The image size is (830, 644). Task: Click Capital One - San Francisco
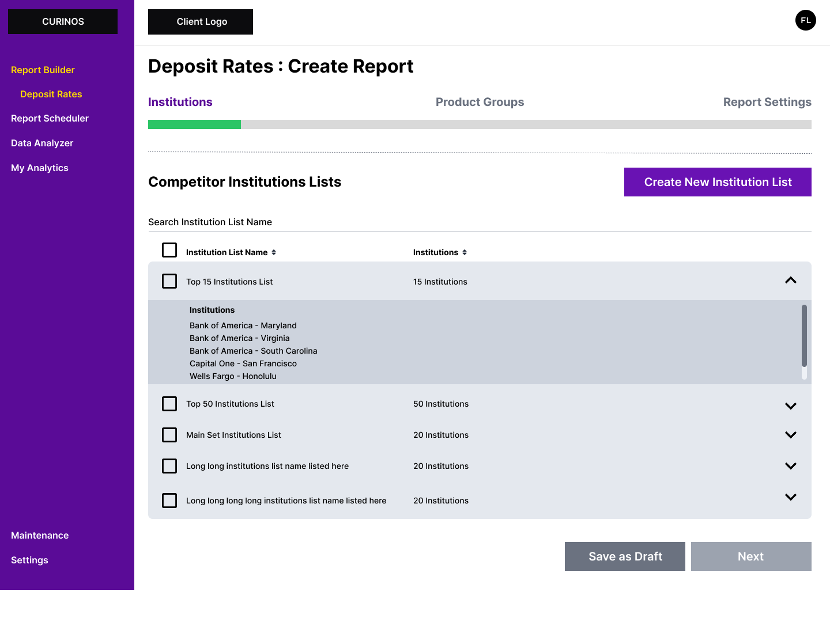point(243,363)
